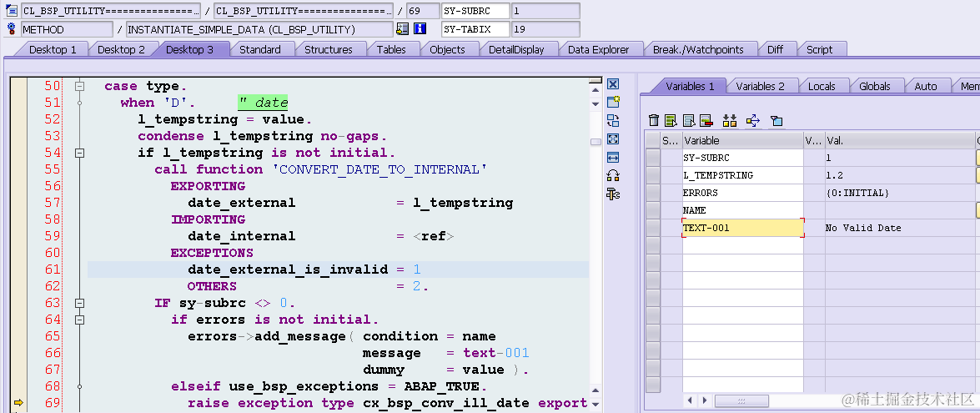Screen dimensions: 980x413
Task: Click the line number 69 header field
Action: (422, 11)
